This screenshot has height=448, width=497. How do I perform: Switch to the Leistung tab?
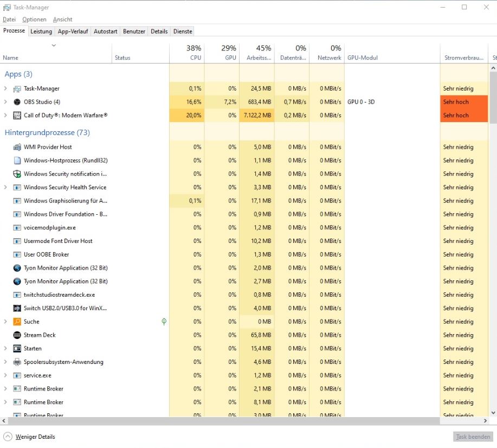point(41,31)
